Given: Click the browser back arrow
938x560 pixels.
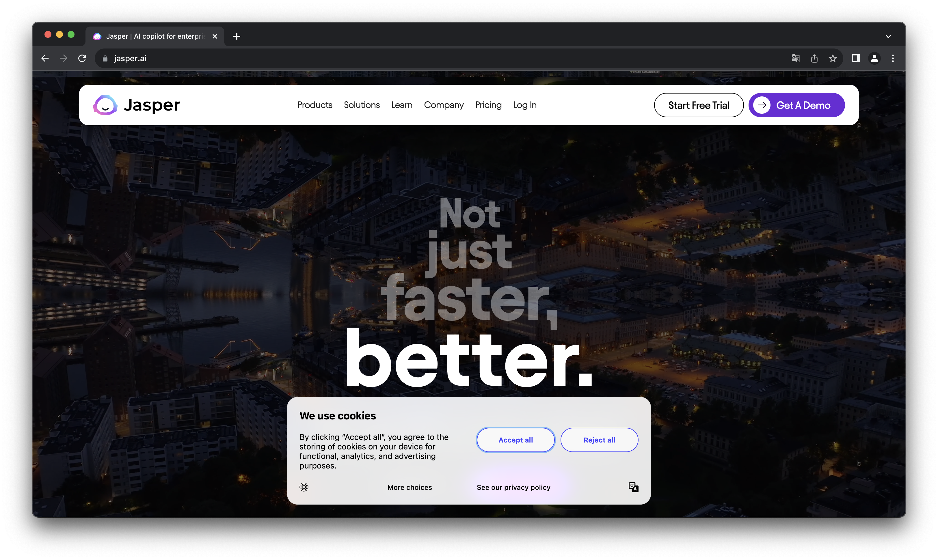Looking at the screenshot, I should pos(45,59).
